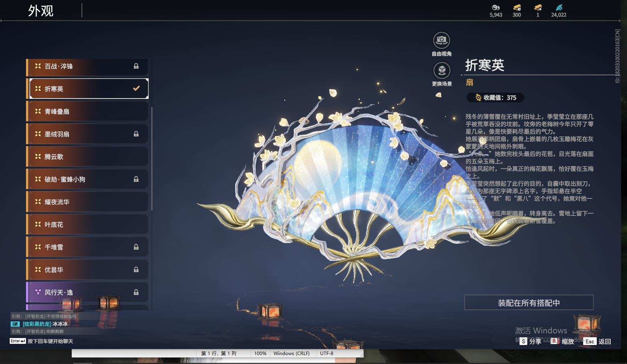Click blue feather currency 24,022
The width and height of the screenshot is (627, 364).
pos(559,11)
